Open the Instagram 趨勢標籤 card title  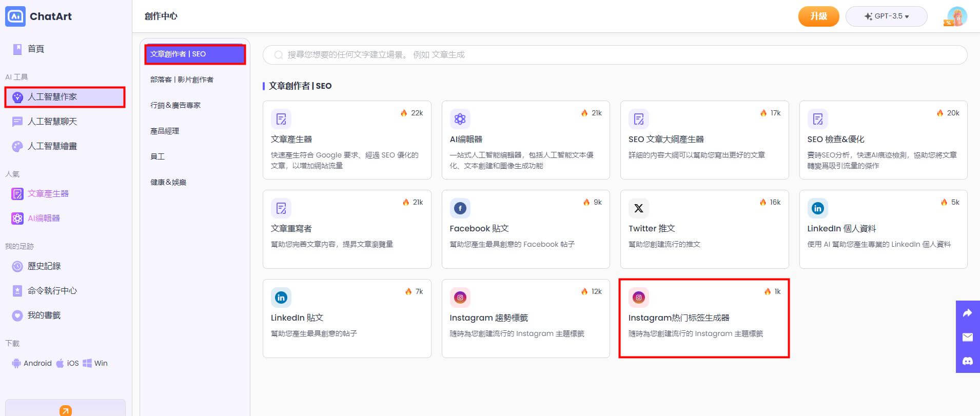point(488,318)
